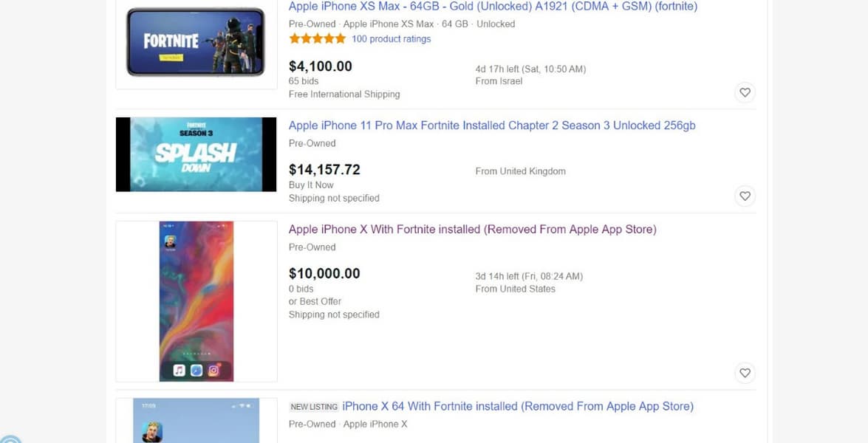Watch the $10,000 iPhone X listing via heart icon

745,373
